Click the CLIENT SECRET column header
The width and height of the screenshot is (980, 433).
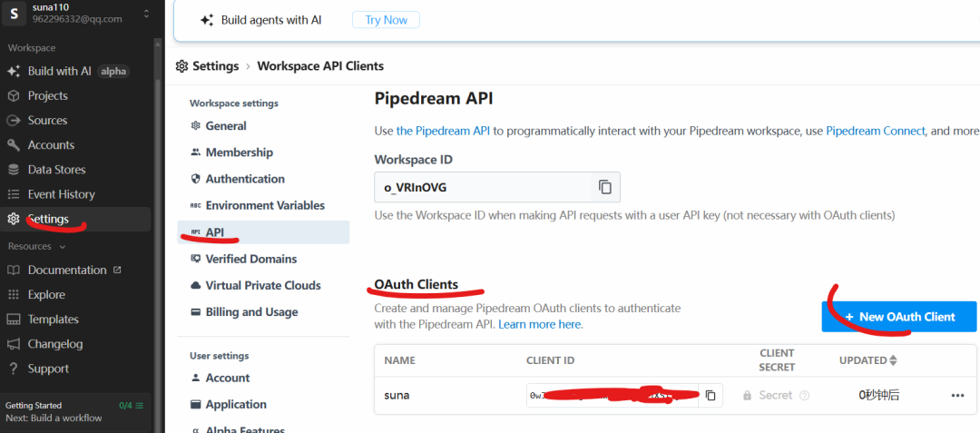[777, 360]
